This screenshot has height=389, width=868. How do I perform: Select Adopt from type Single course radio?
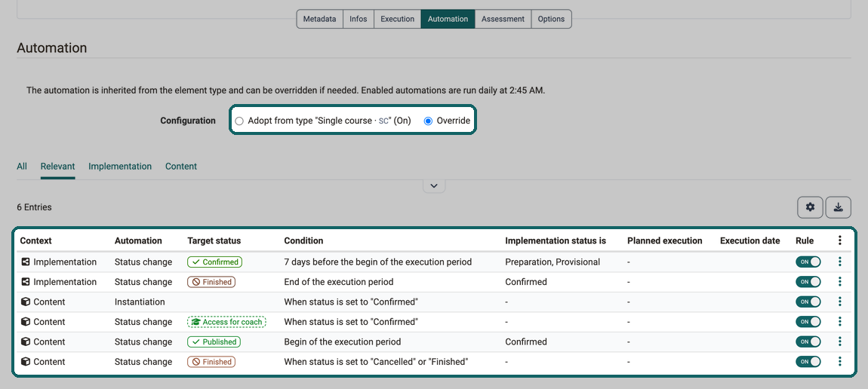(x=239, y=121)
